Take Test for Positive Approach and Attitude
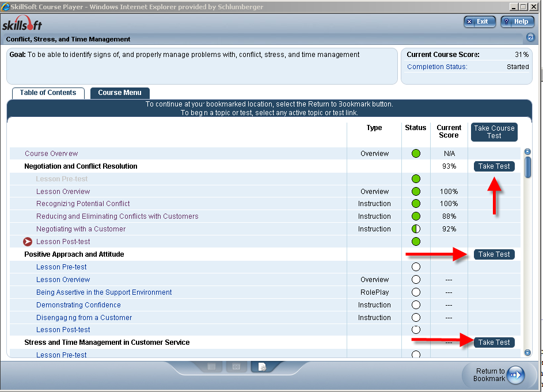543x392 pixels. point(494,254)
